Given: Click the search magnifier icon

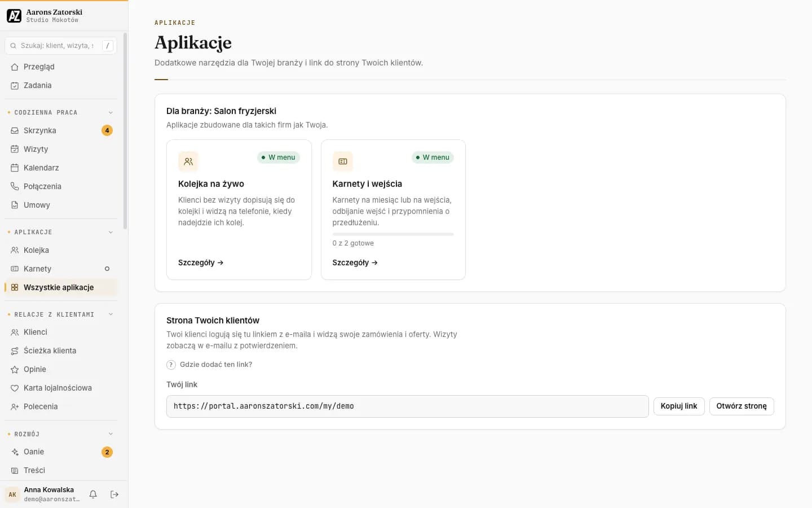Looking at the screenshot, I should click(14, 46).
